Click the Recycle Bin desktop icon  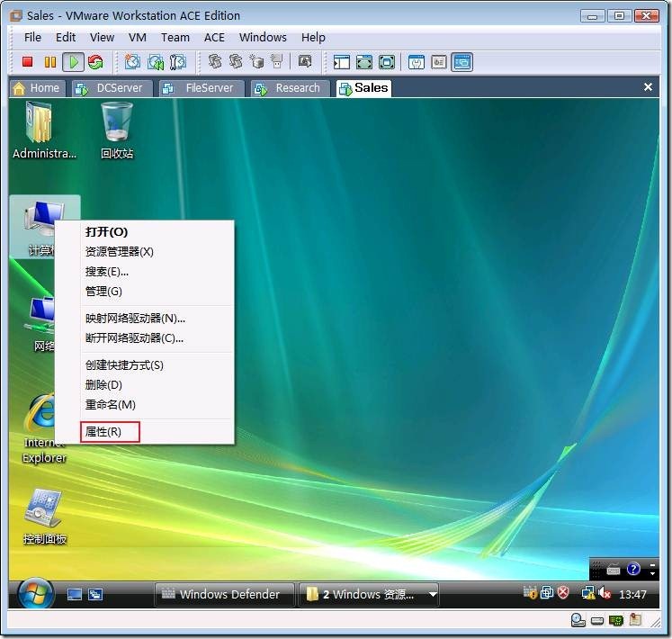click(117, 130)
